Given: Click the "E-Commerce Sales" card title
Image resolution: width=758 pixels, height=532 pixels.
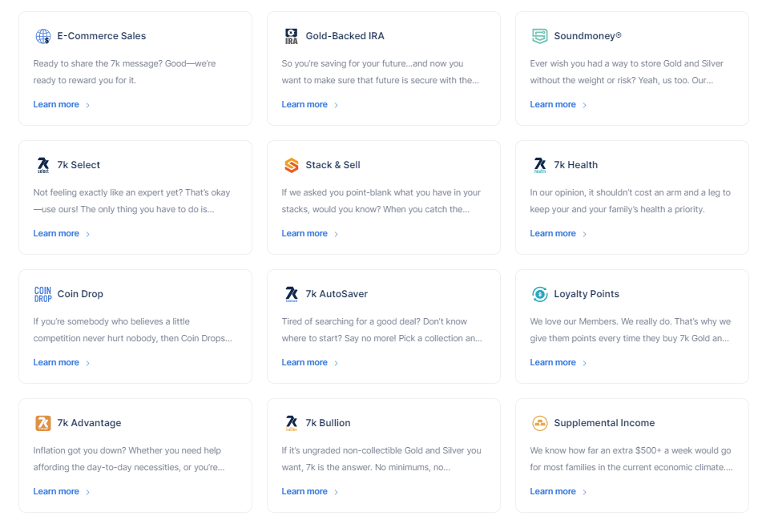Looking at the screenshot, I should 102,36.
